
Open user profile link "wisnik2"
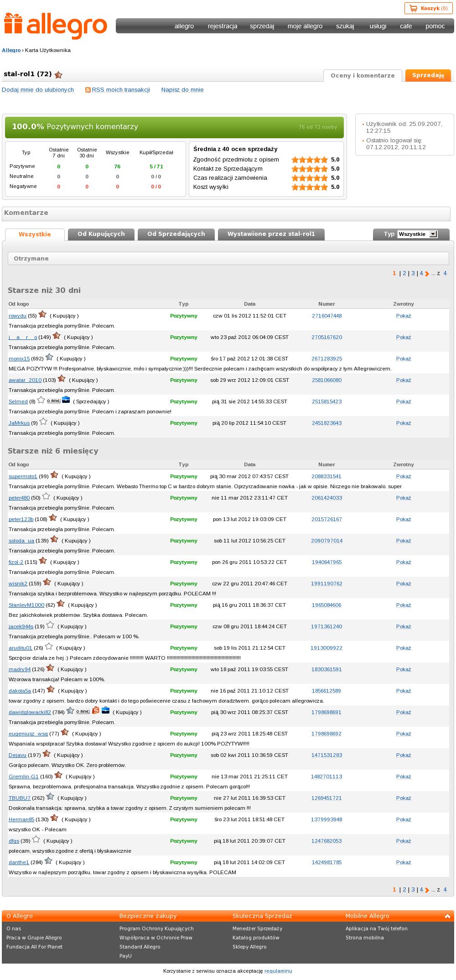tap(18, 584)
